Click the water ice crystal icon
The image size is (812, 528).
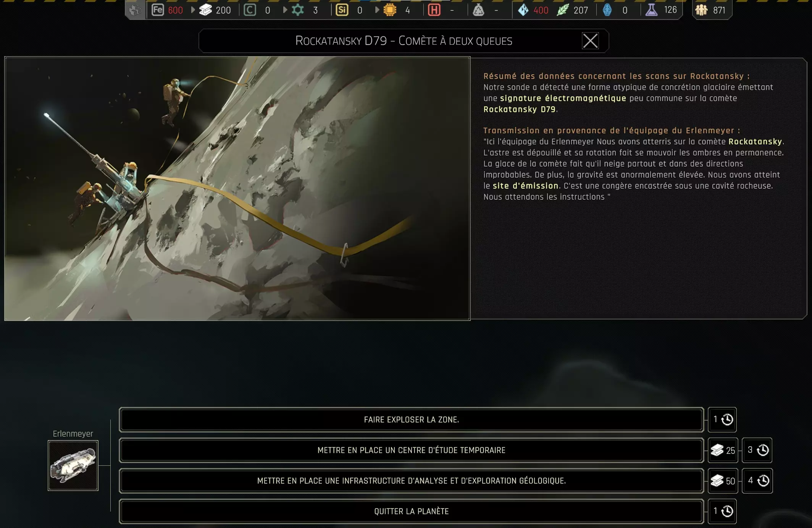(x=523, y=10)
